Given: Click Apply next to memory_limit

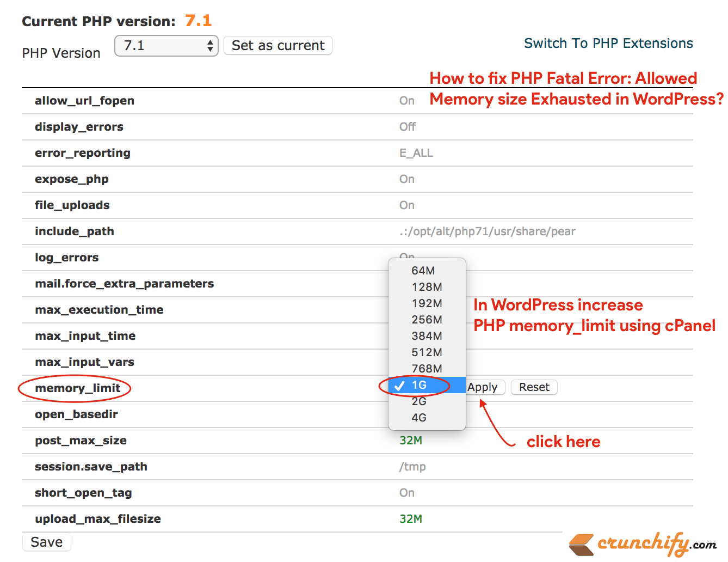Looking at the screenshot, I should (485, 387).
